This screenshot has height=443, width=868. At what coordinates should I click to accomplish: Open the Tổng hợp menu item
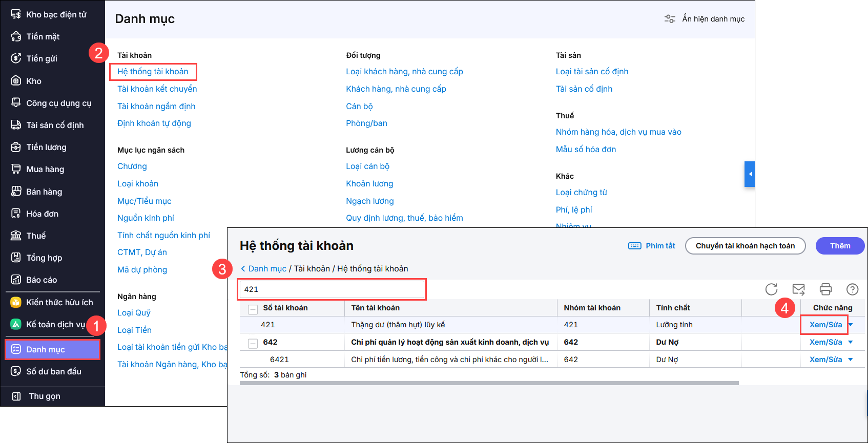pos(44,258)
